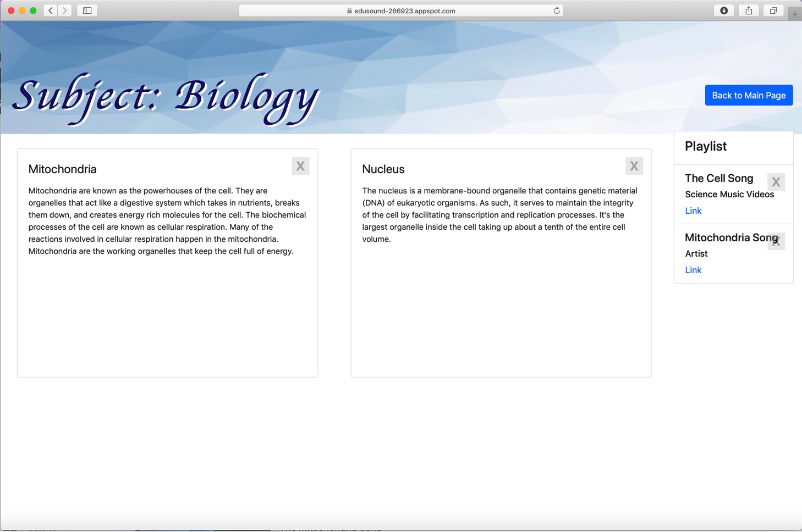Click the Artist label in playlist
Screen dimensions: 802x532
tap(696, 254)
